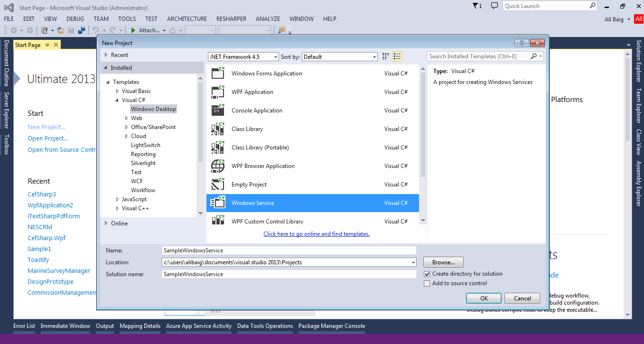644x344 pixels.
Task: Select the Windows Forms Application template icon
Action: click(218, 73)
